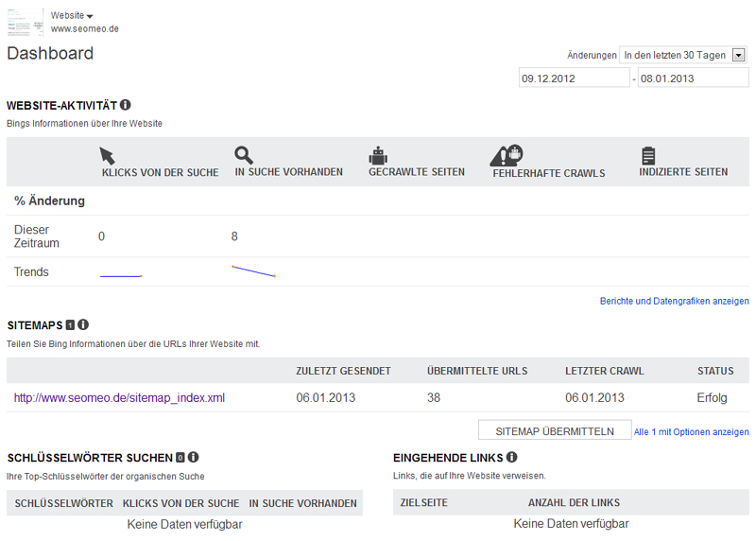Open info icon next to Website-Aktivität

[x=126, y=105]
